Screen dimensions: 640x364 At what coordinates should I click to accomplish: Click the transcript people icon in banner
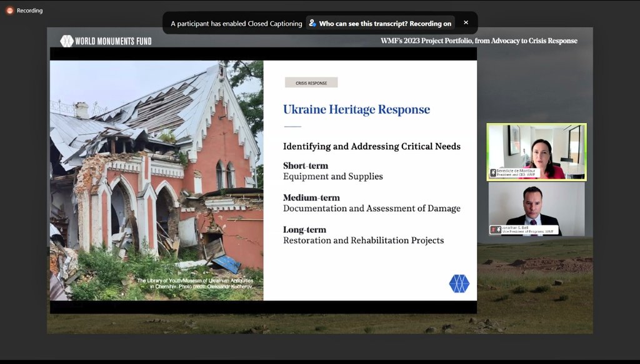[x=312, y=23]
